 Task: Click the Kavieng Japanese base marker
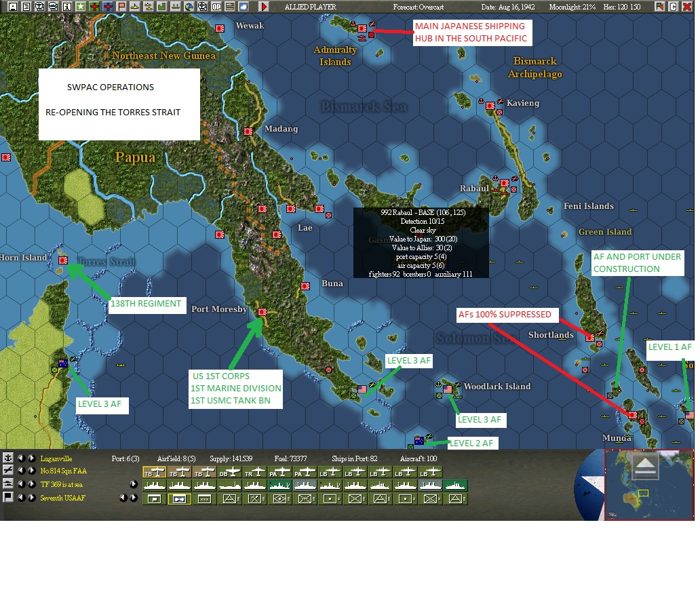pyautogui.click(x=490, y=106)
